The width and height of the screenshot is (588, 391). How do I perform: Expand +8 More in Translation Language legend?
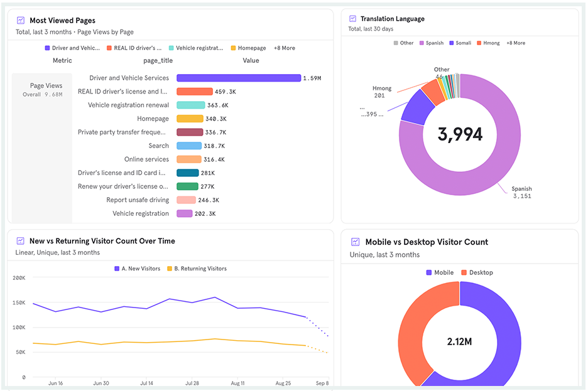tap(516, 43)
